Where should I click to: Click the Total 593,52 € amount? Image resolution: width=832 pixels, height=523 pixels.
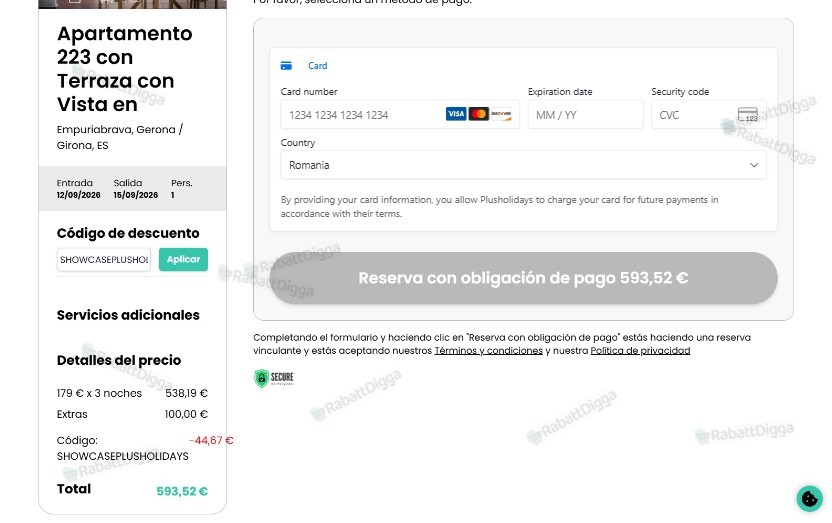(182, 492)
